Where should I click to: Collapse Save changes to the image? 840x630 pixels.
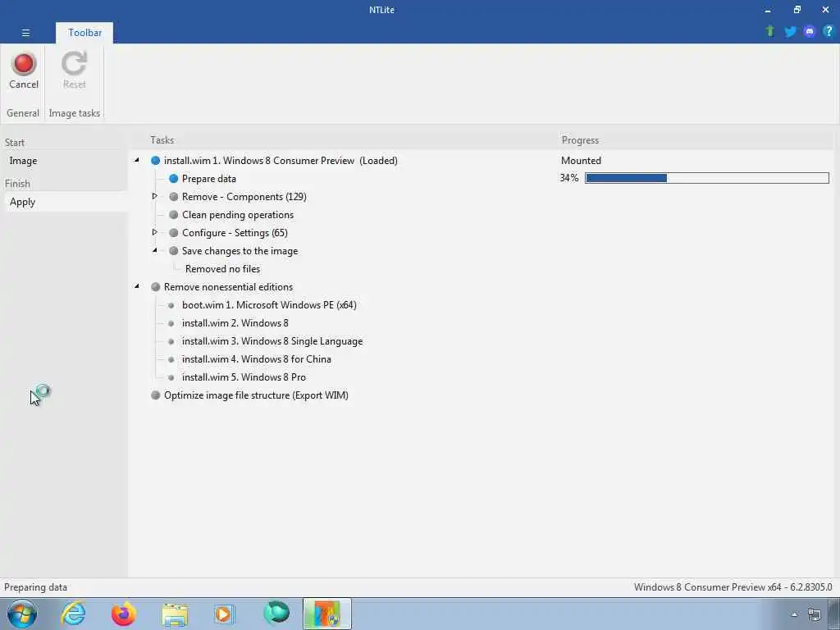click(x=154, y=250)
